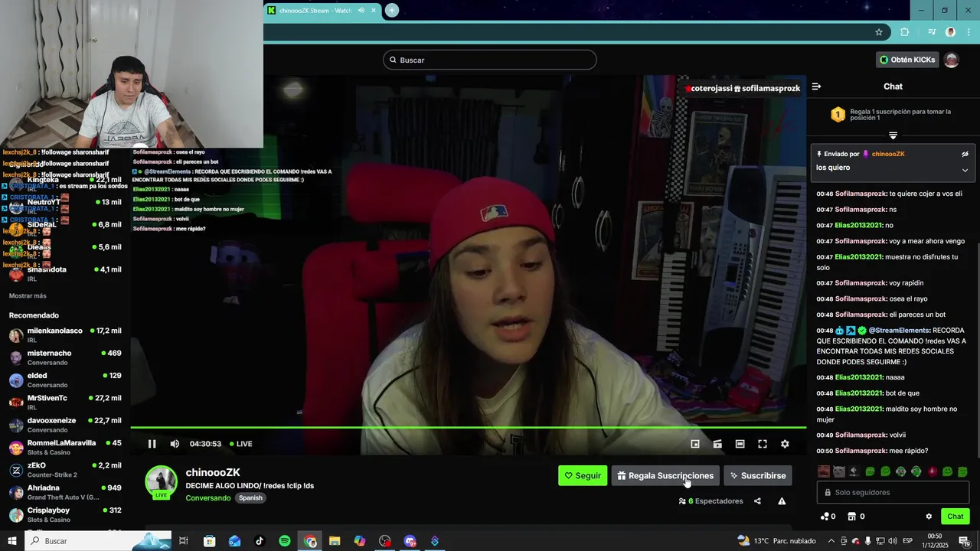Click the Kick Buscar search field

490,60
